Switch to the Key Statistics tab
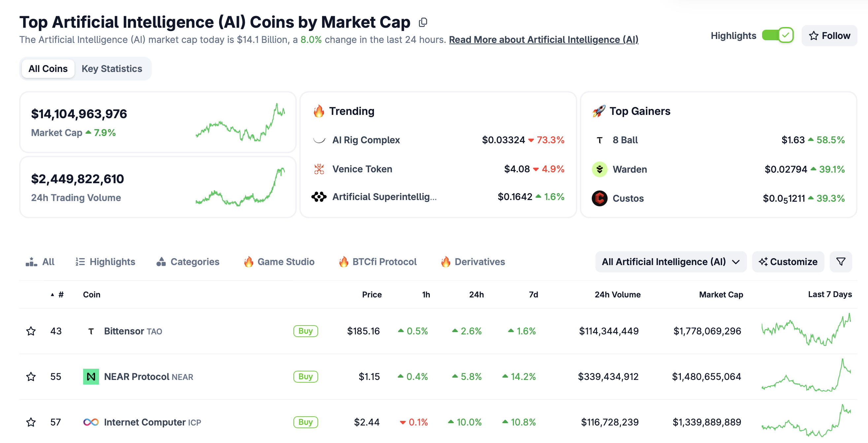 click(112, 69)
